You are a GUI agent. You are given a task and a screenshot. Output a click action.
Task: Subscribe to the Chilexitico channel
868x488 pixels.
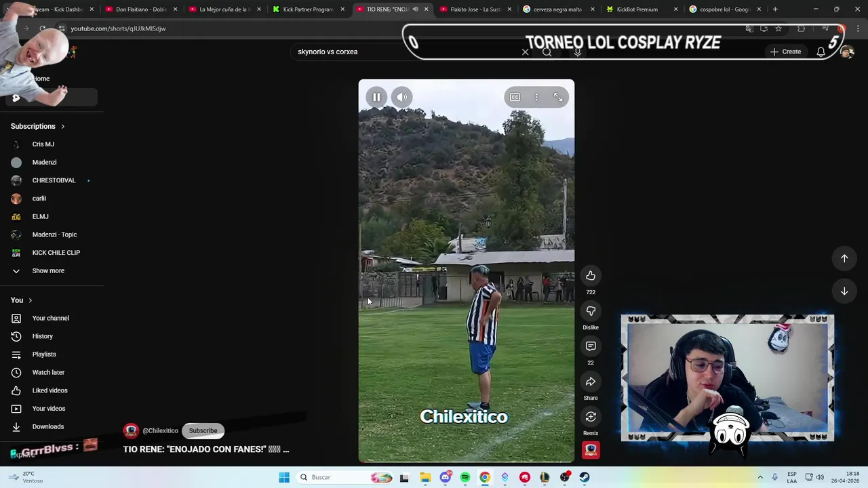tap(203, 430)
